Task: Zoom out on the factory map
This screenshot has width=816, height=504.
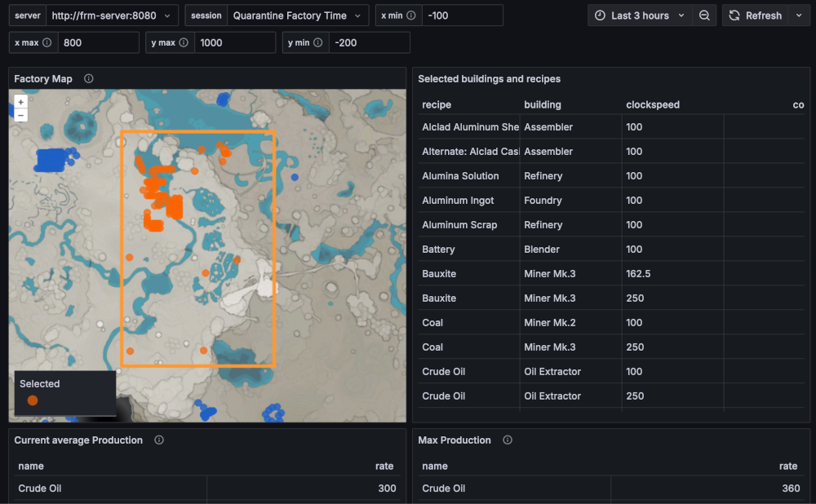Action: [x=21, y=116]
